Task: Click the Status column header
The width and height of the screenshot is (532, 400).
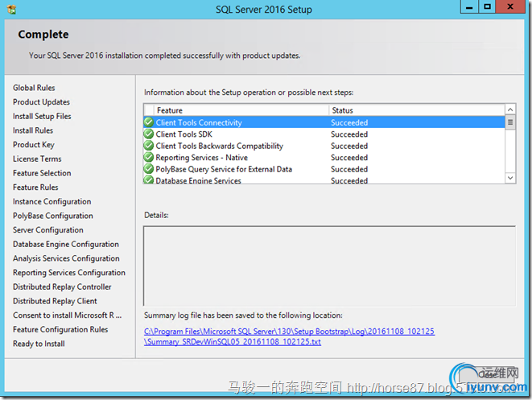Action: 417,110
